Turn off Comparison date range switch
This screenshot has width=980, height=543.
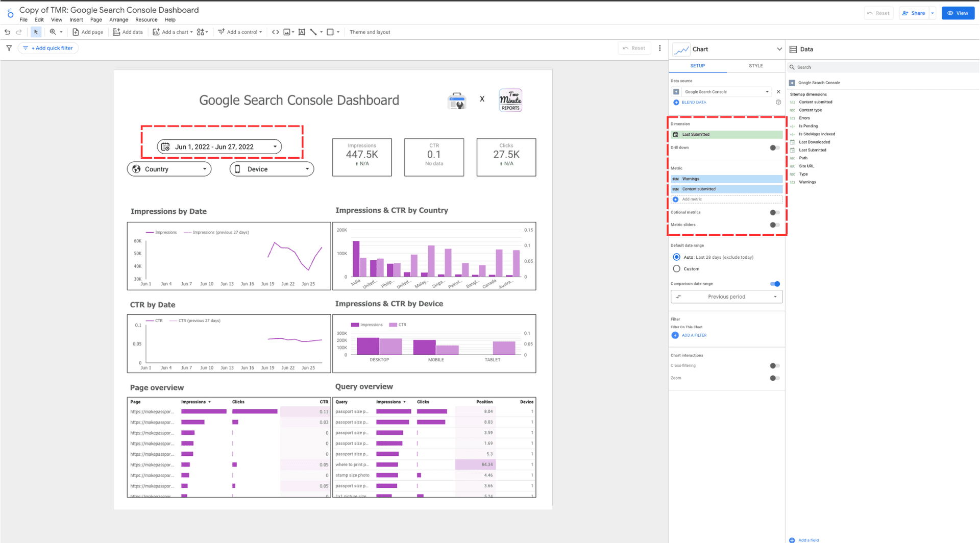tap(775, 284)
